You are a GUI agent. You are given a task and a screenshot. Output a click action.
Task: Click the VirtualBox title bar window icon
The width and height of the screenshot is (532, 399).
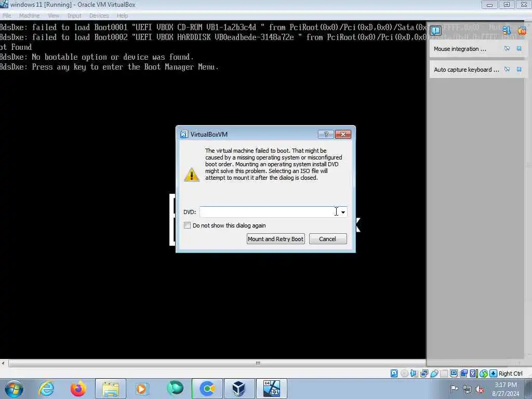pos(4,4)
